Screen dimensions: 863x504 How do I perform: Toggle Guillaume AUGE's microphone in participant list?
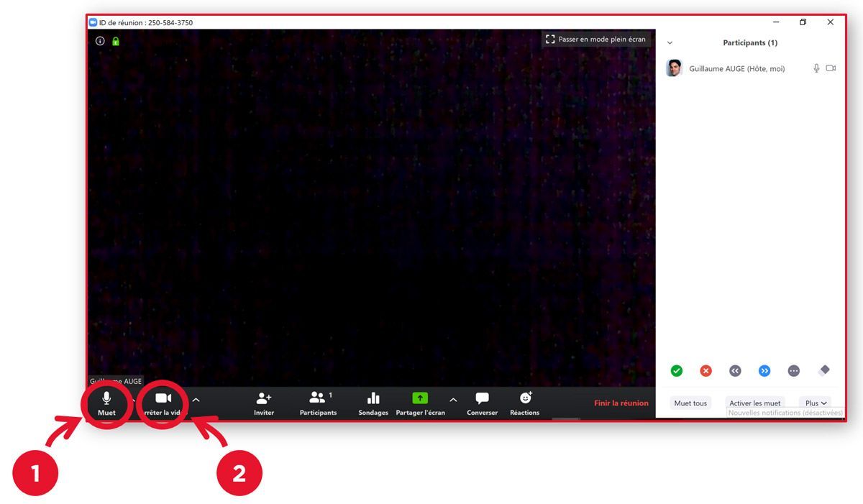click(x=816, y=68)
